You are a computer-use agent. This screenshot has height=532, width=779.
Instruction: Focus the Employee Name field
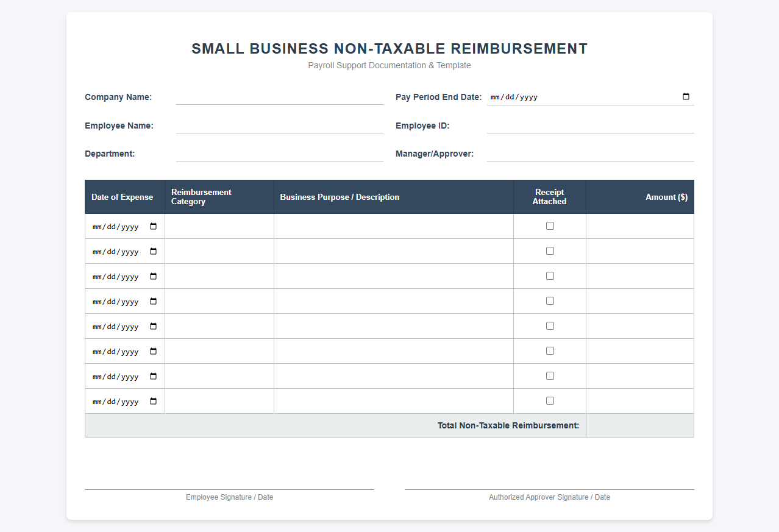pyautogui.click(x=280, y=126)
